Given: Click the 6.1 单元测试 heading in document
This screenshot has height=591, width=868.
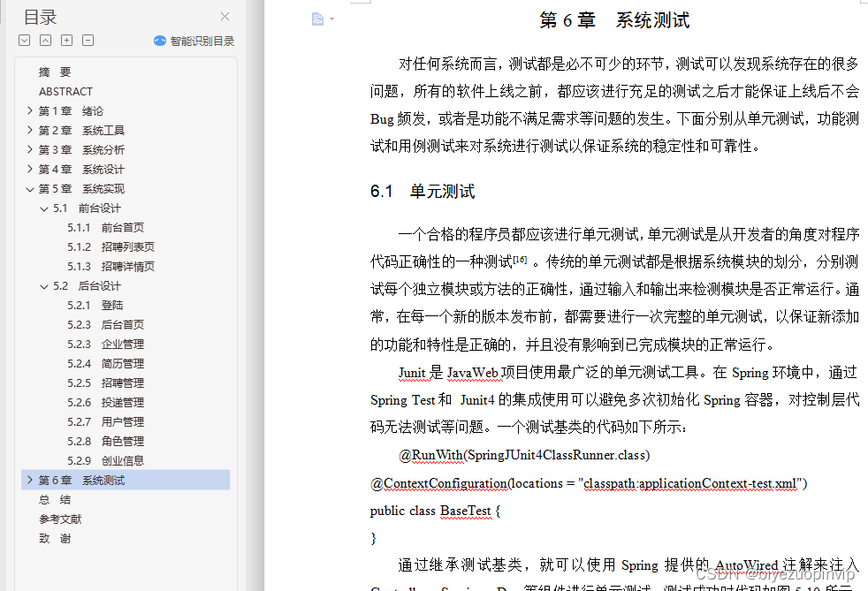Looking at the screenshot, I should pyautogui.click(x=423, y=192).
